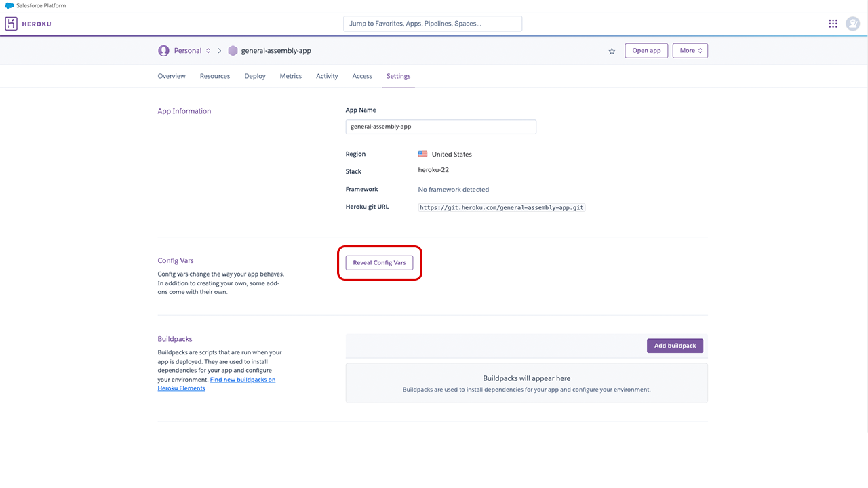Open the Resources tab
Screen dimensions: 868x488
coord(215,76)
